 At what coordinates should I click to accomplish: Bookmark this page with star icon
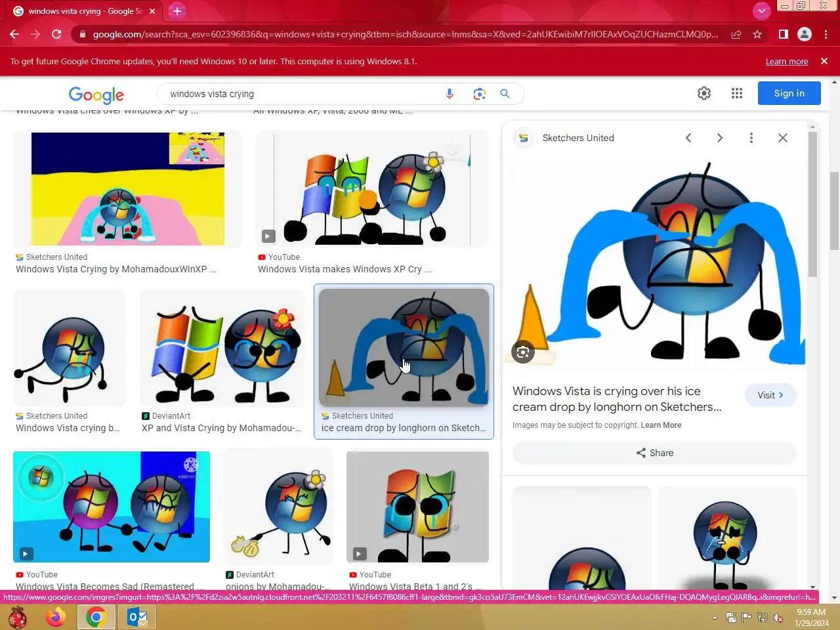click(757, 34)
